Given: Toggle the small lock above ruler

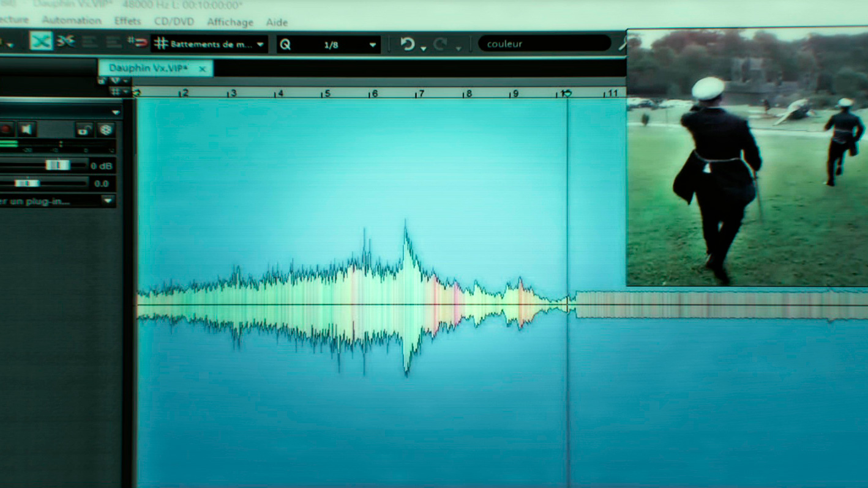Looking at the screenshot, I should [102, 81].
